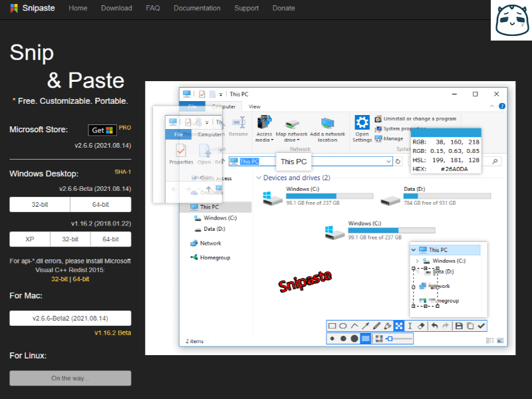The image size is (532, 399).
Task: Adjust the mosaic strength slider
Action: coord(400,338)
